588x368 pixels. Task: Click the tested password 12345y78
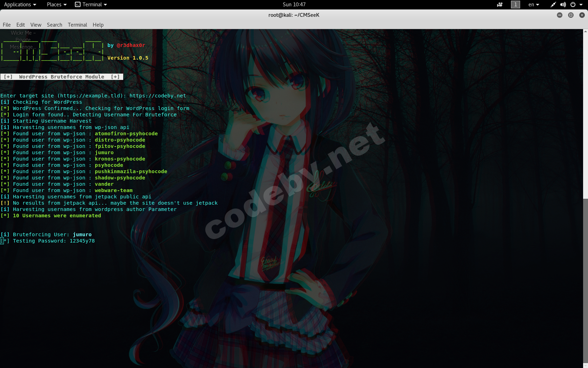coord(82,241)
